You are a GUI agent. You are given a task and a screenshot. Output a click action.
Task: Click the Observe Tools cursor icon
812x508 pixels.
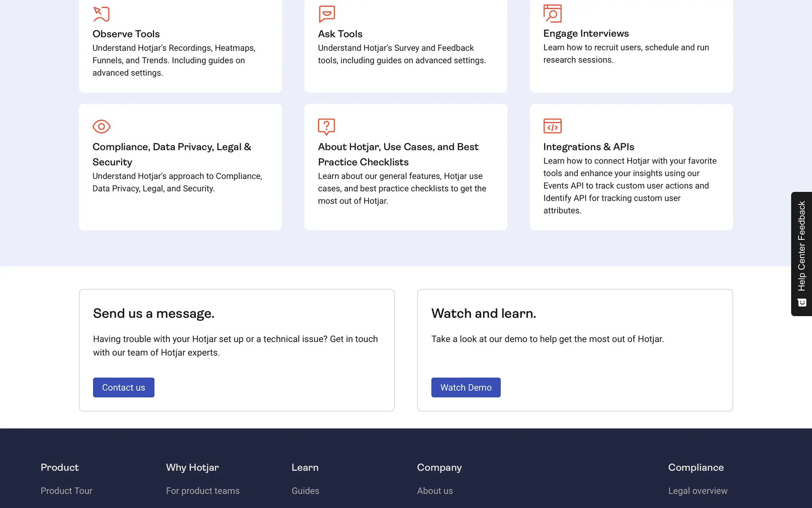click(101, 14)
